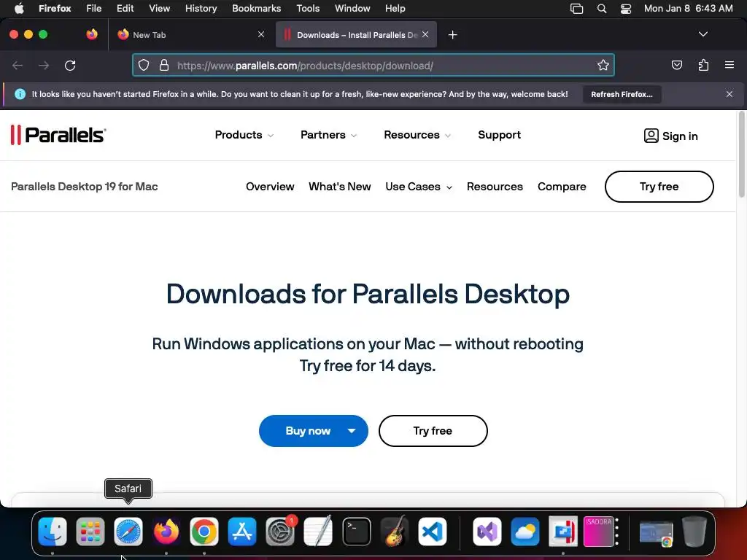747x560 pixels.
Task: Expand the Partners navigation dropdown
Action: click(328, 135)
